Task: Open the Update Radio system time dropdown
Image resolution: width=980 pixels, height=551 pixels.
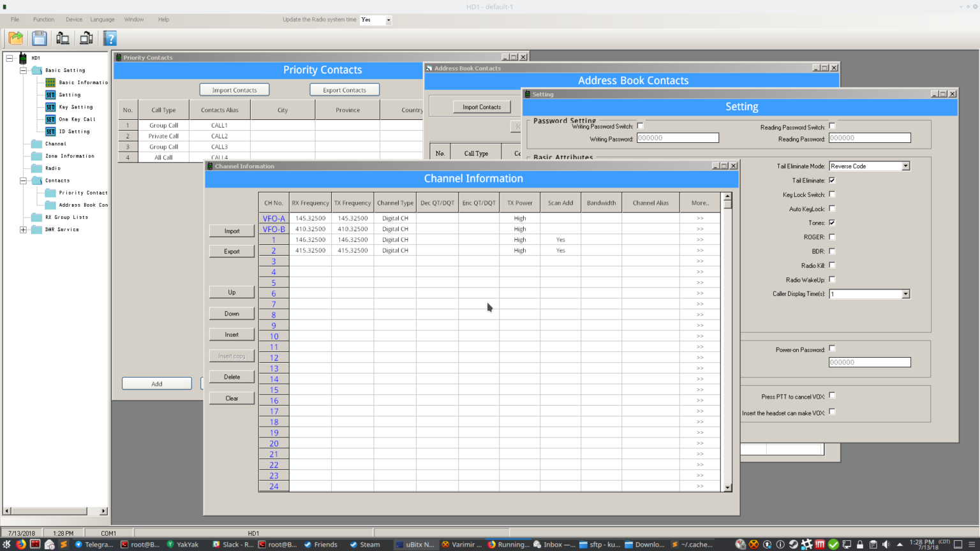Action: [x=388, y=20]
